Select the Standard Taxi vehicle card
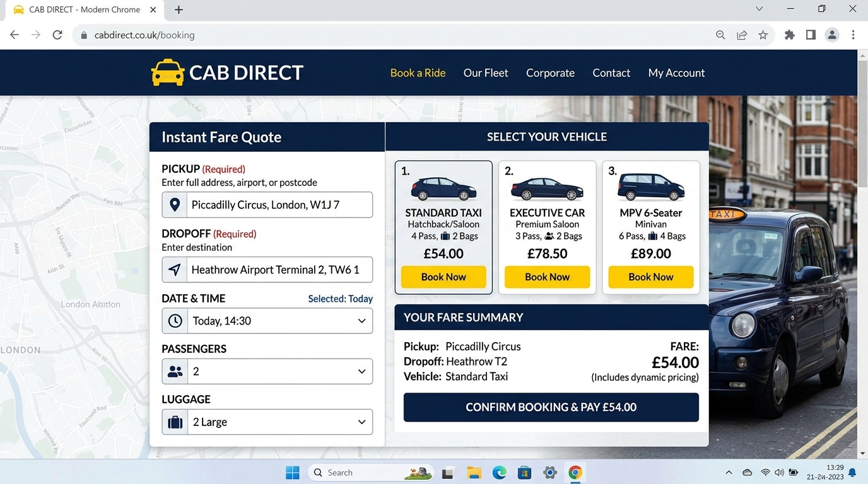868x484 pixels. (443, 228)
